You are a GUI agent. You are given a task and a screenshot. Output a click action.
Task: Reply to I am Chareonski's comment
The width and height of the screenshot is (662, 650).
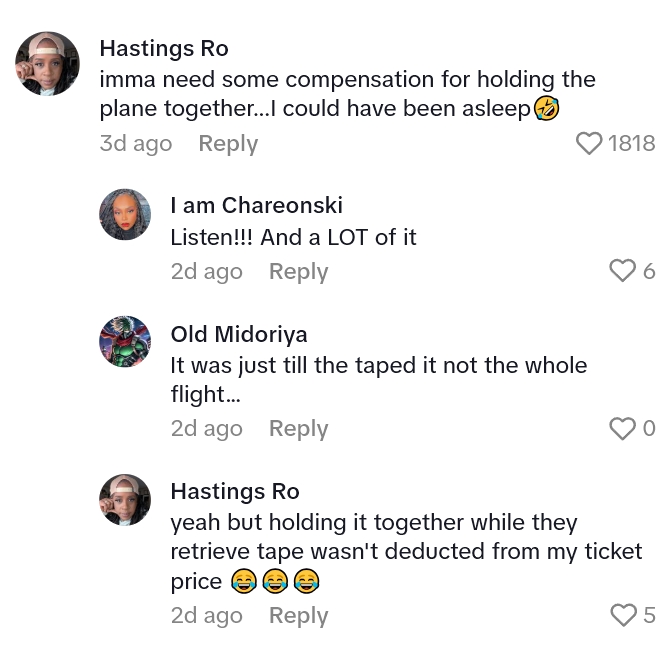point(298,271)
